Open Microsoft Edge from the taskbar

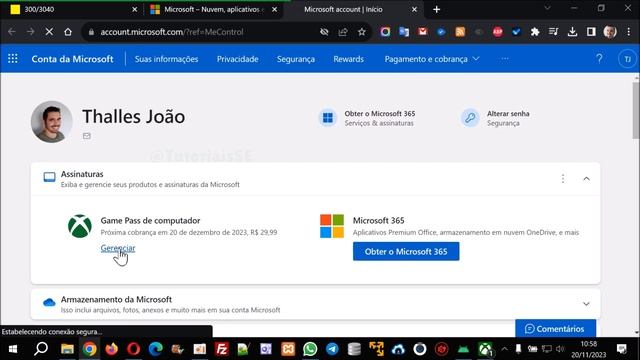click(x=156, y=349)
